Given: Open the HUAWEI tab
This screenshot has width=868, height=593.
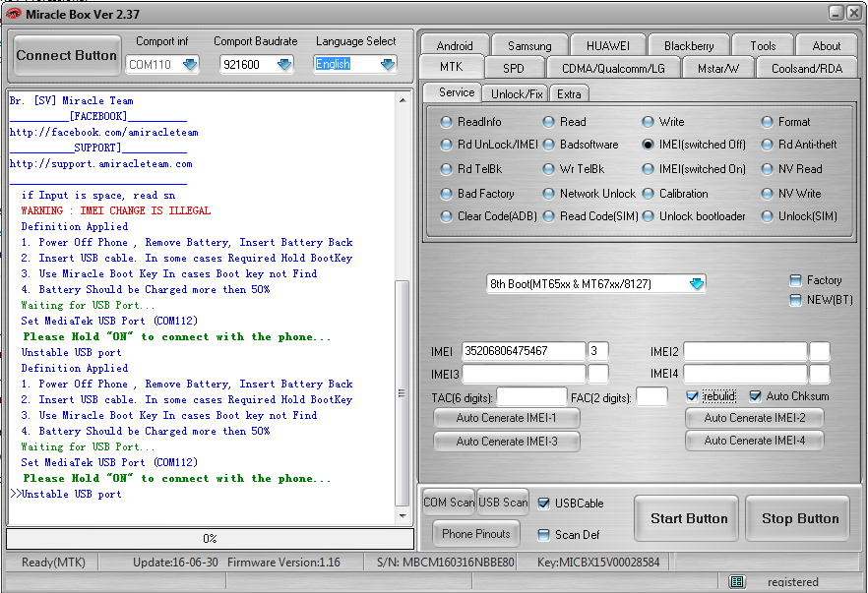Looking at the screenshot, I should pos(608,46).
